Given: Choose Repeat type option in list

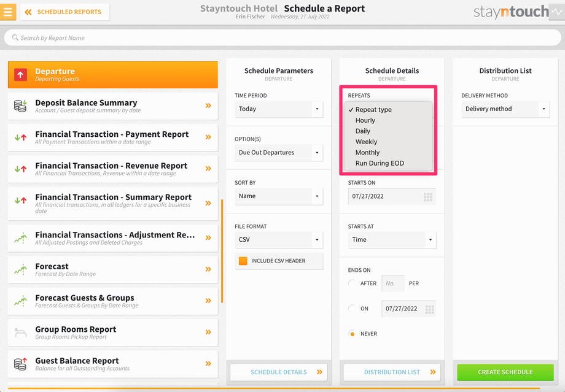Looking at the screenshot, I should click(388, 109).
